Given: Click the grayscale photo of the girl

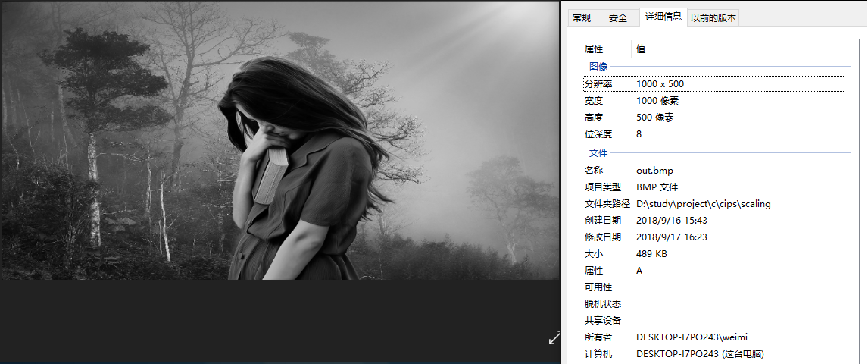Looking at the screenshot, I should [x=279, y=140].
